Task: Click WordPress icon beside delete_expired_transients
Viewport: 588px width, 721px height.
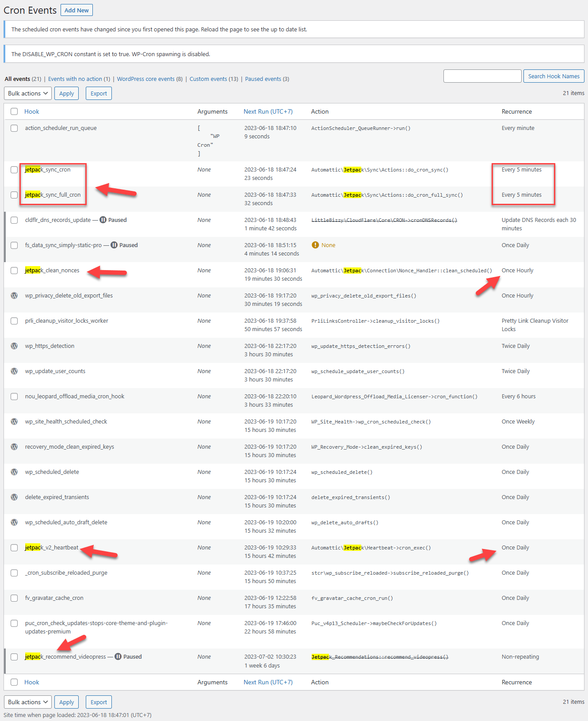Action: [x=14, y=497]
